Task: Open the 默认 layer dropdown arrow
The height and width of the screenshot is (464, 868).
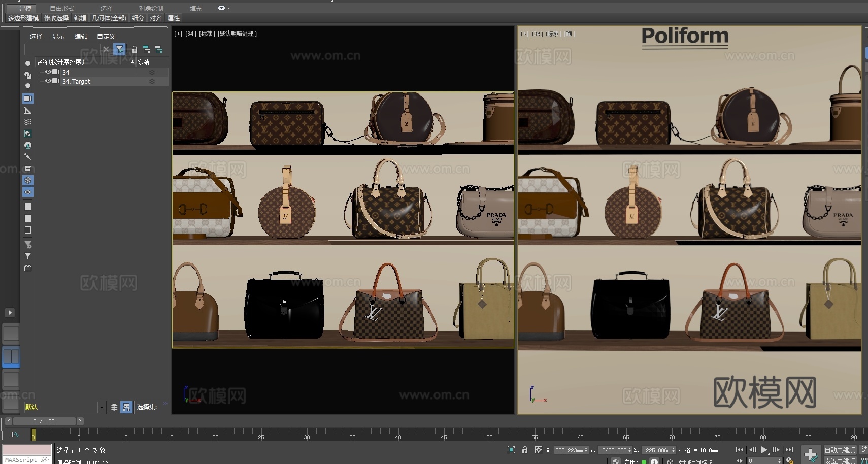Action: click(x=102, y=407)
